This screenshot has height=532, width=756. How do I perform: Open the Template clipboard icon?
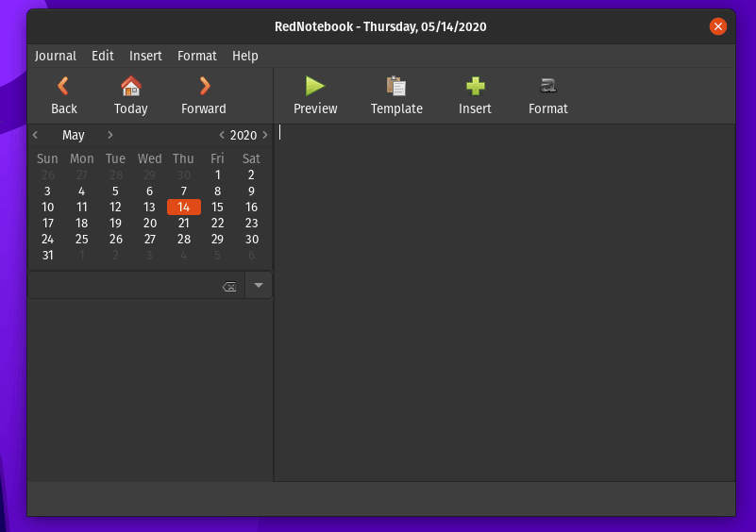pyautogui.click(x=396, y=87)
